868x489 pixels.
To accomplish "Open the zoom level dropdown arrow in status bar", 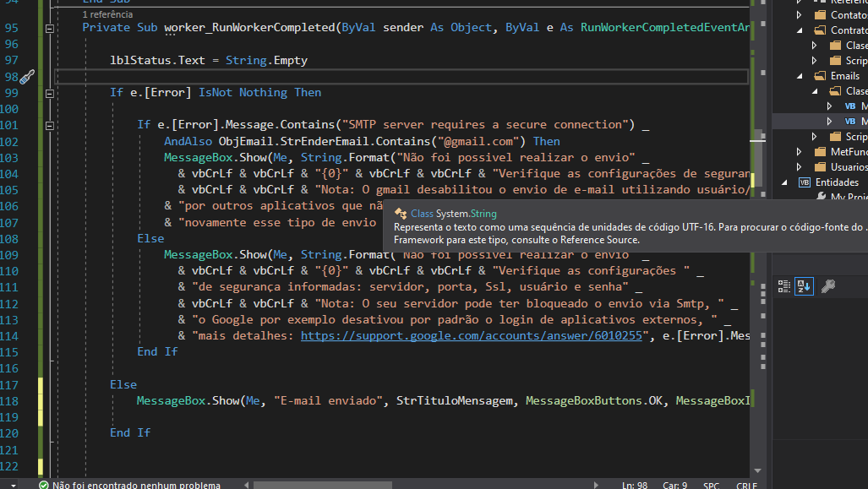I will coord(14,486).
